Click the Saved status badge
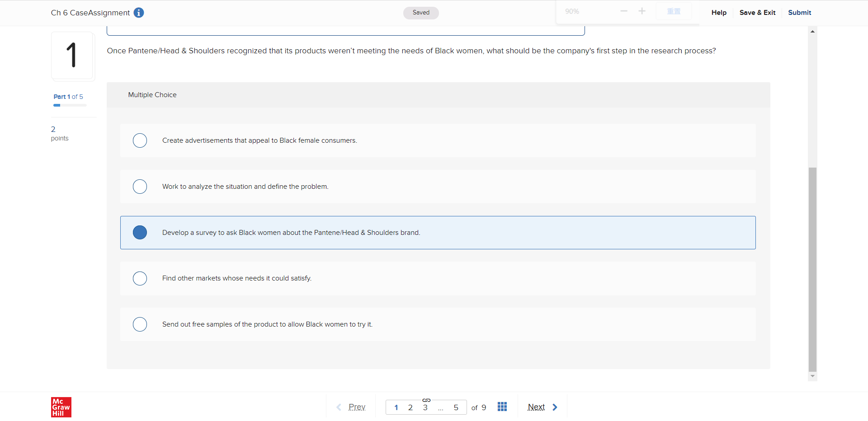Viewport: 868px width, 421px height. click(421, 13)
